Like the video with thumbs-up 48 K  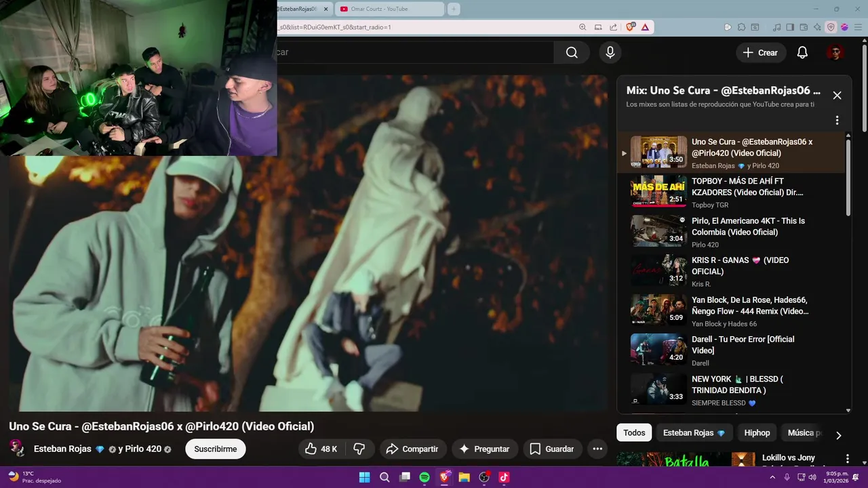[321, 449]
